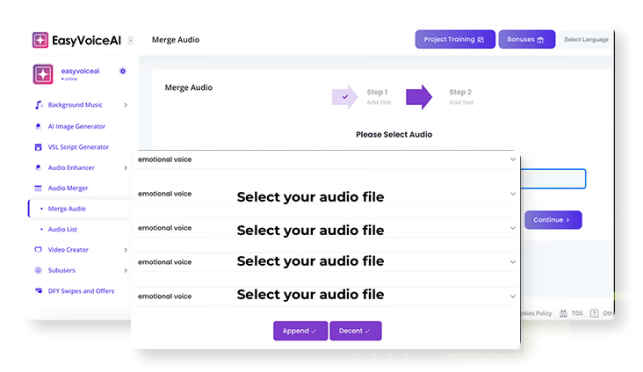Open the last emotional voice dropdown above Append

(326, 296)
